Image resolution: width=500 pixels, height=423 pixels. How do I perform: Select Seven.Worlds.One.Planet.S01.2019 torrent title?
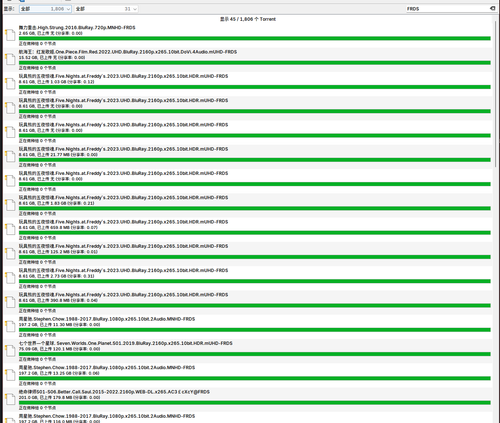(126, 343)
